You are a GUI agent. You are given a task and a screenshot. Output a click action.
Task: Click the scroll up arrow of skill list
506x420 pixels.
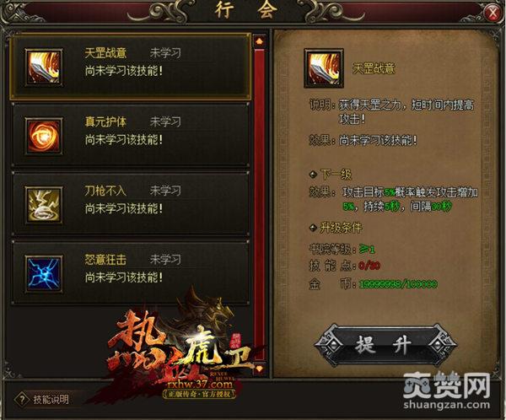(x=260, y=41)
